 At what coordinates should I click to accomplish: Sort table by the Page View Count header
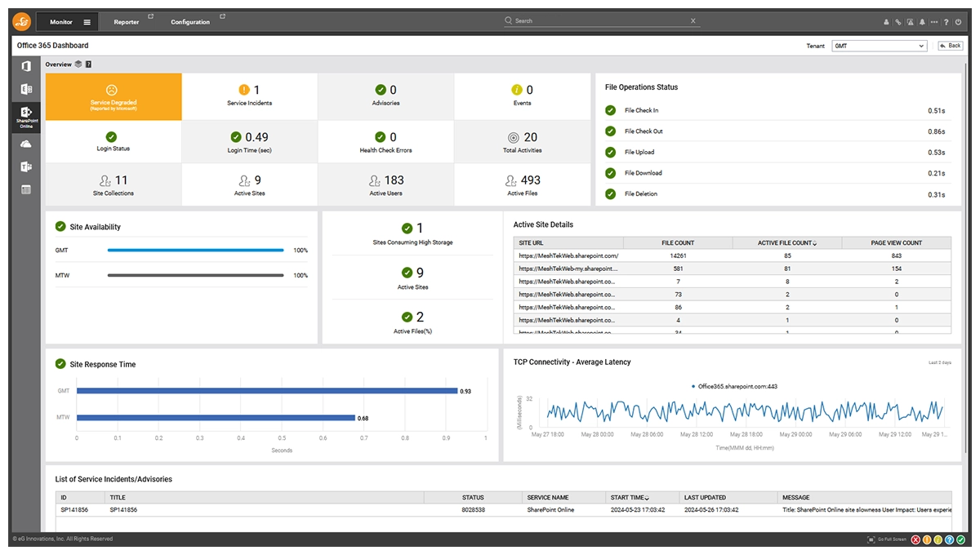(896, 243)
